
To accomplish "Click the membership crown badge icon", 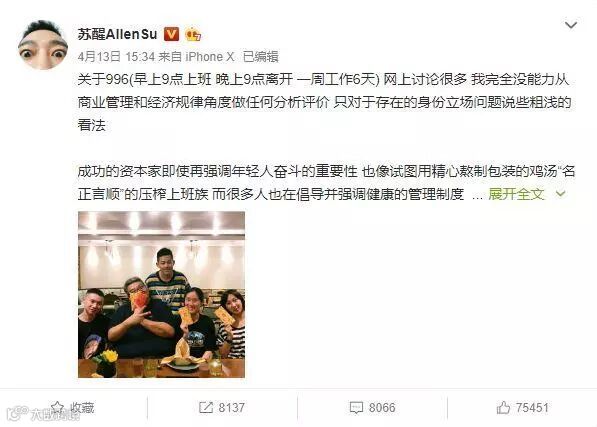I will (x=193, y=35).
